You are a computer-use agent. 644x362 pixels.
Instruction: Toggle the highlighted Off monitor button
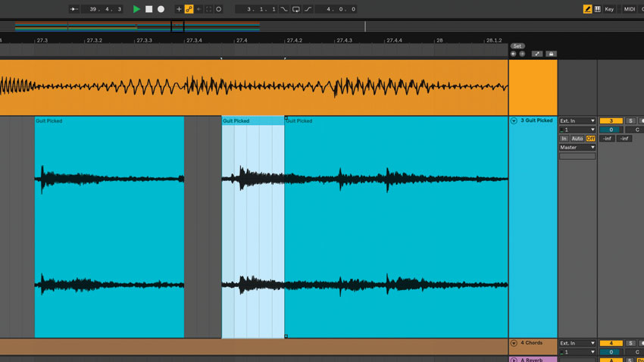tap(591, 139)
